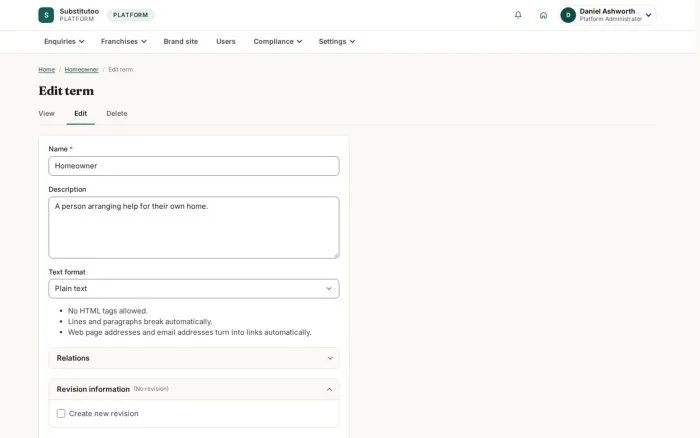Click the Substitutoo logo icon
The image size is (700, 438).
[x=46, y=15]
